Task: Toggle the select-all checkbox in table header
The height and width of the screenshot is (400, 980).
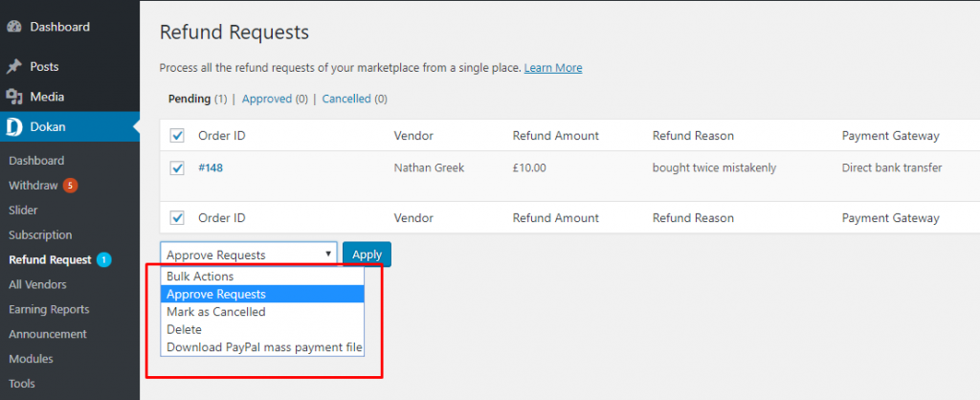Action: pos(177,136)
